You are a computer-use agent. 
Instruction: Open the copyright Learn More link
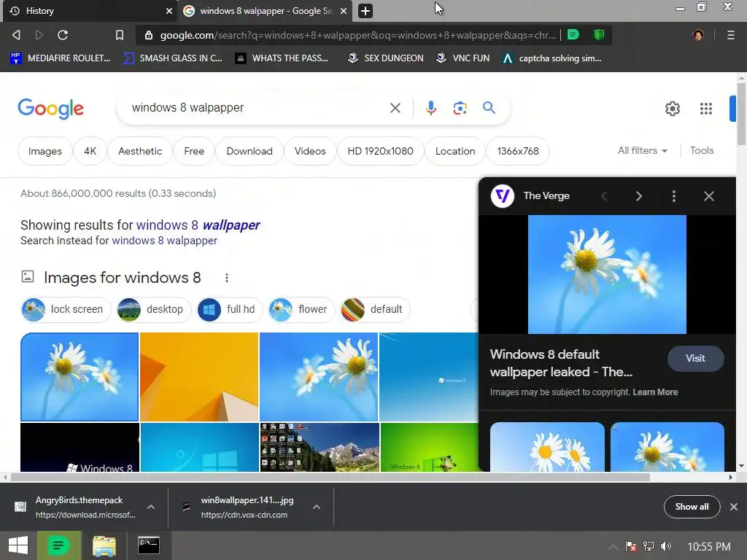click(655, 392)
